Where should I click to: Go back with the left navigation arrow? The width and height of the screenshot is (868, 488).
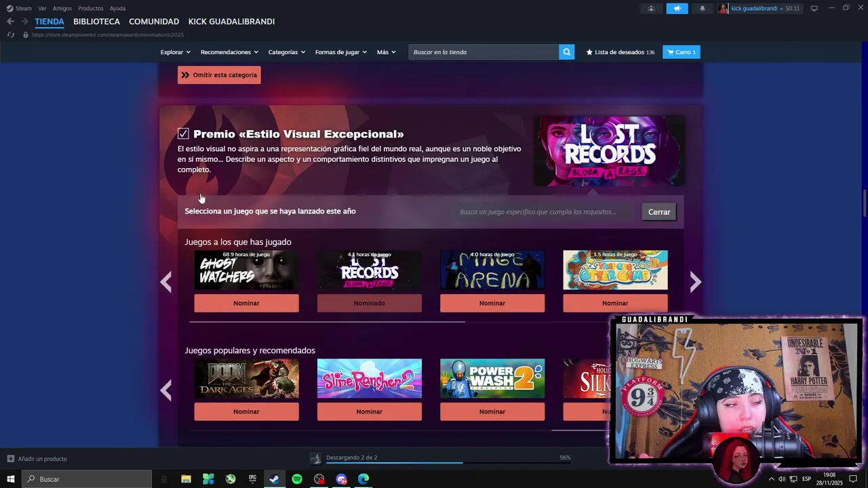(10, 22)
